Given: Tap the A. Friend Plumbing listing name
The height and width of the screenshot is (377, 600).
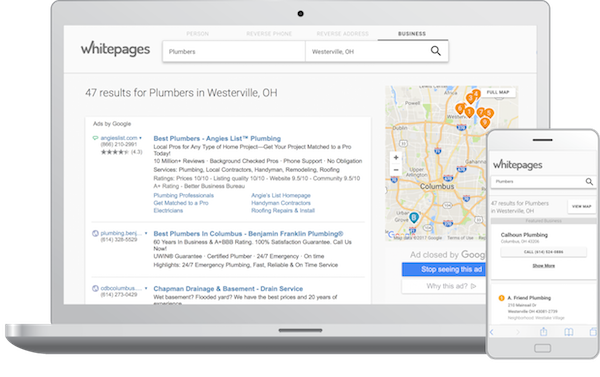Looking at the screenshot, I should 529,298.
